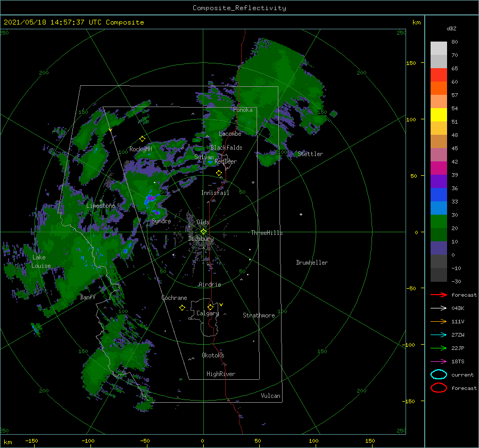Click the small blue echo west of Banff
The height and width of the screenshot is (448, 479).
point(35,329)
